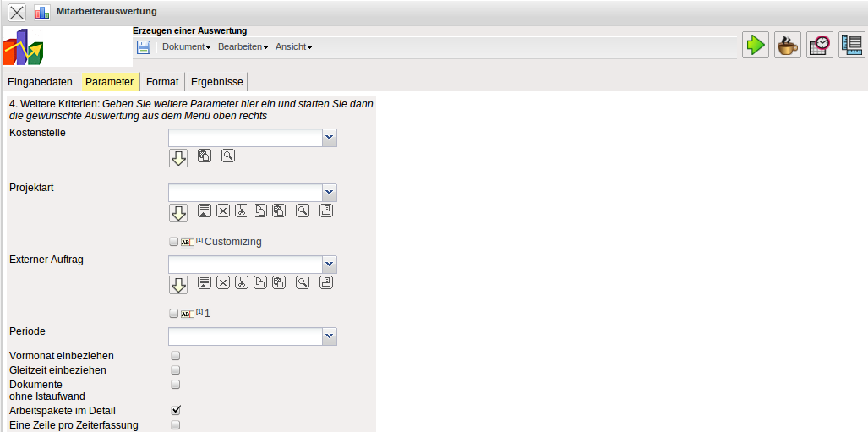This screenshot has width=868, height=432.
Task: Switch to the Ergebnisse tab
Action: coord(217,82)
